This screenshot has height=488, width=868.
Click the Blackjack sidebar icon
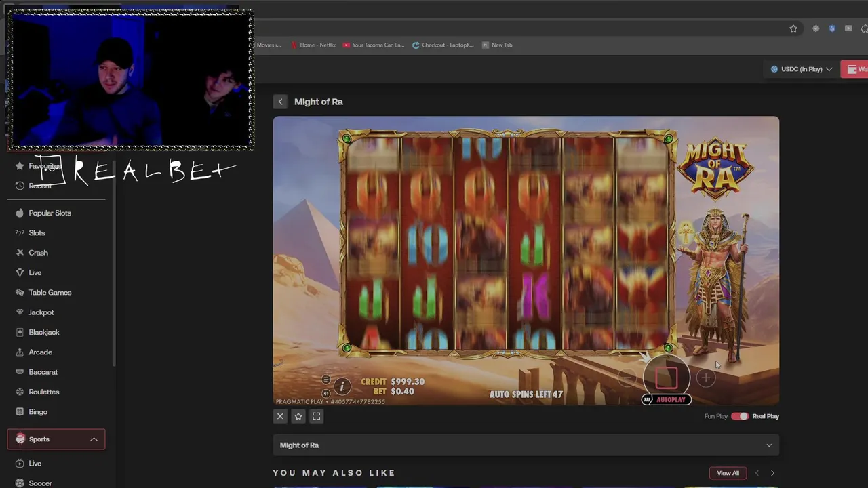20,332
